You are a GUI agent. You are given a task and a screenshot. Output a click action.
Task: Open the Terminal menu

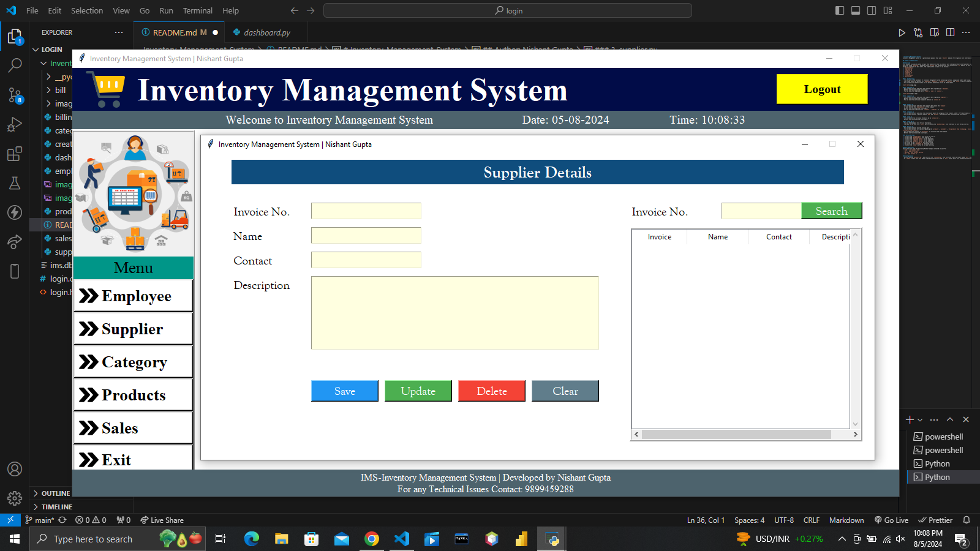(197, 10)
